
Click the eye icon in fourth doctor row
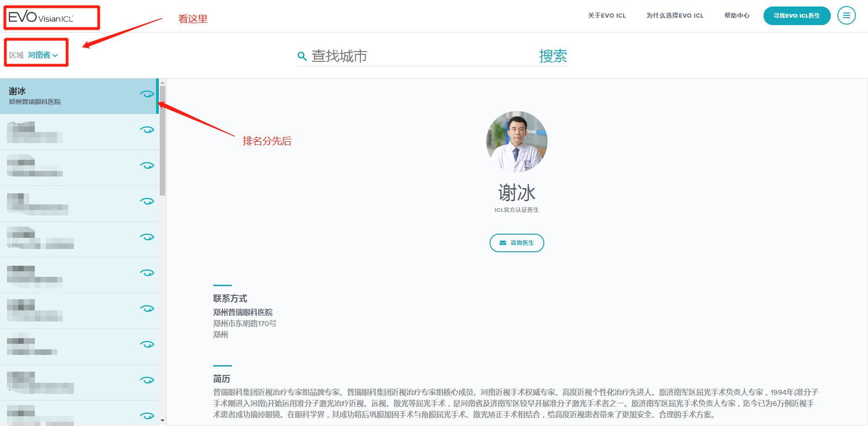tap(147, 201)
